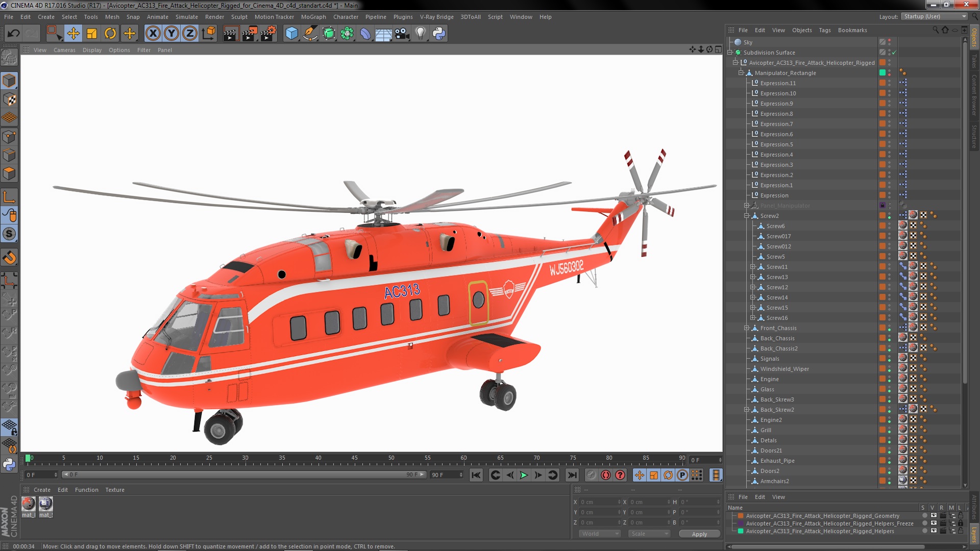
Task: Click the Helpers layer green color swatch
Action: pyautogui.click(x=741, y=531)
